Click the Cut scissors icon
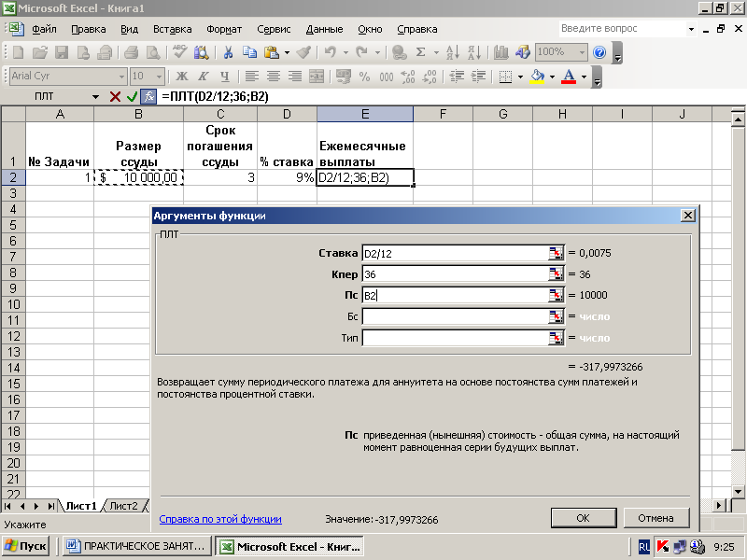747x560 pixels. point(228,52)
